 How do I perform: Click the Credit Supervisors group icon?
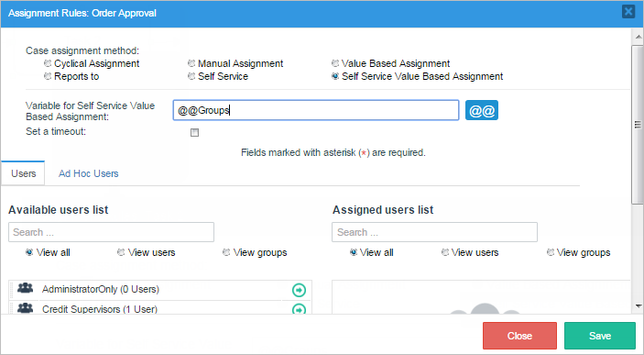[x=25, y=307]
